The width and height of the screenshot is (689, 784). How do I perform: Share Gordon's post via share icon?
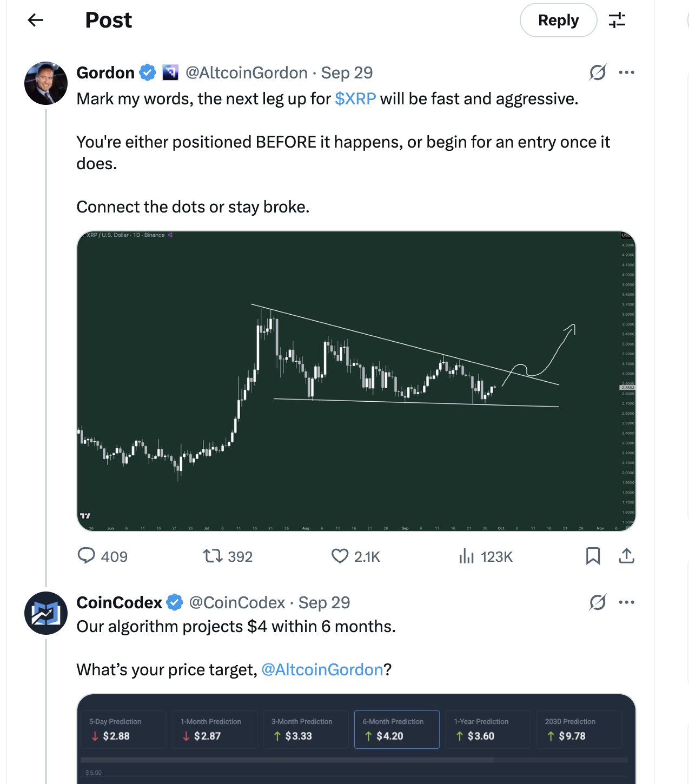626,556
